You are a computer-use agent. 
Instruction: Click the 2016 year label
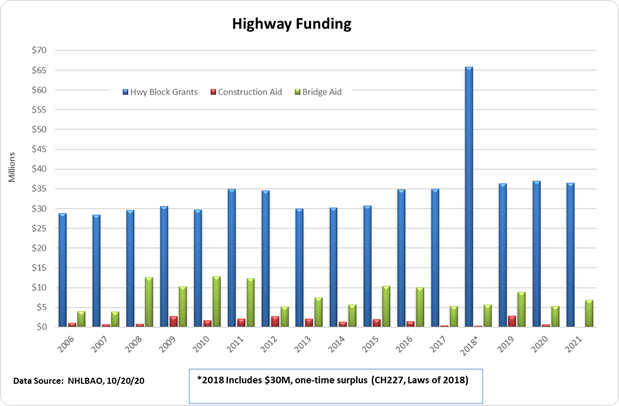[x=404, y=344]
